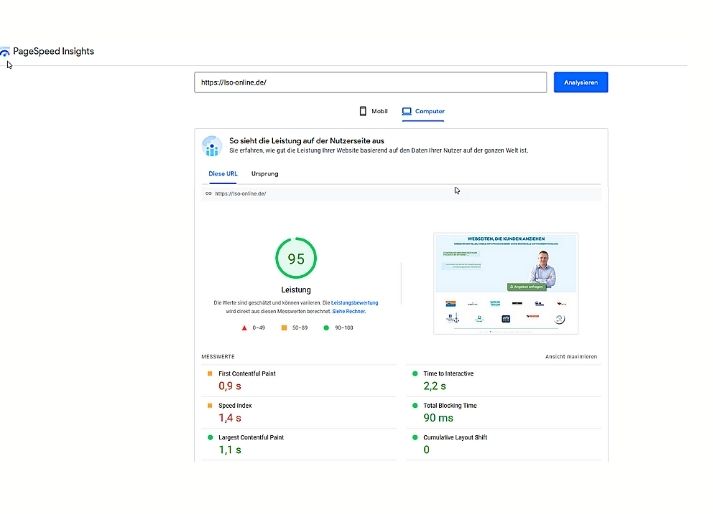
Task: Click the green dot beside Time to Interactive
Action: pos(415,373)
